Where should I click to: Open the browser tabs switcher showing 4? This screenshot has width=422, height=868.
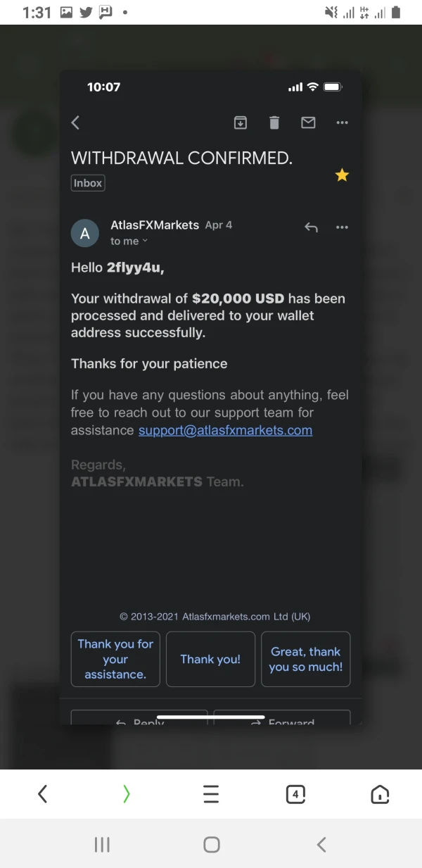pos(295,794)
